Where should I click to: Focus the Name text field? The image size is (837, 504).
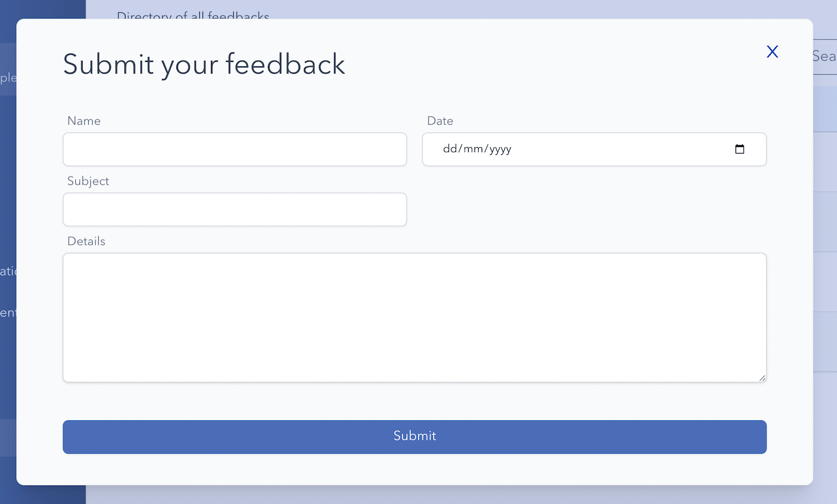click(235, 149)
